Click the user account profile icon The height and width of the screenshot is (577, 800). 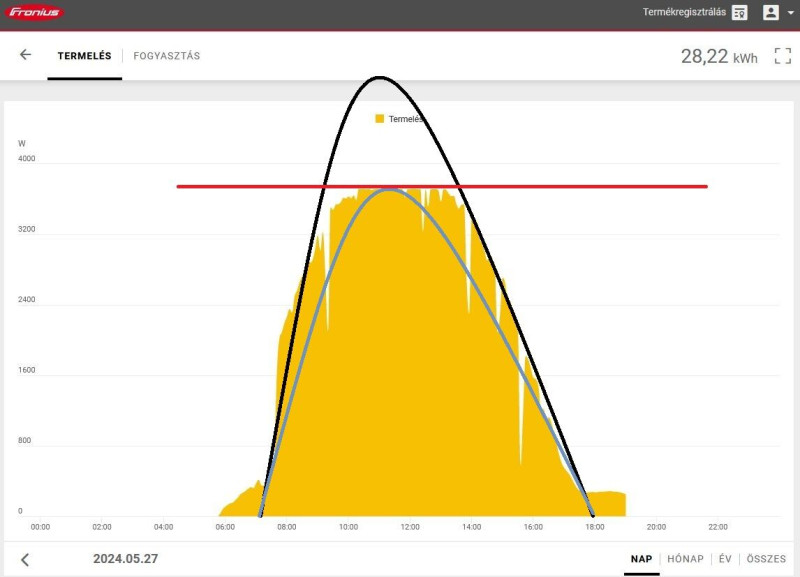pos(770,12)
